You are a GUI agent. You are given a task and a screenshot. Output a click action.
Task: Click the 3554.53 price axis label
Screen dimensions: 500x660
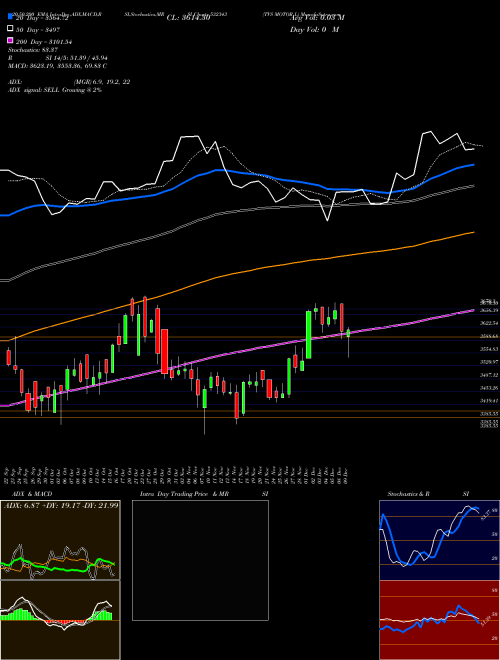tap(489, 349)
